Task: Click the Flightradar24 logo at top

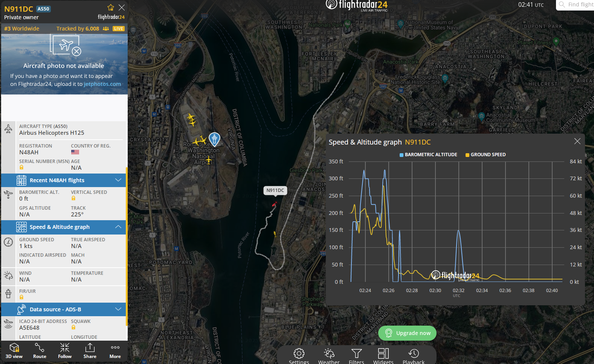Action: pos(357,5)
